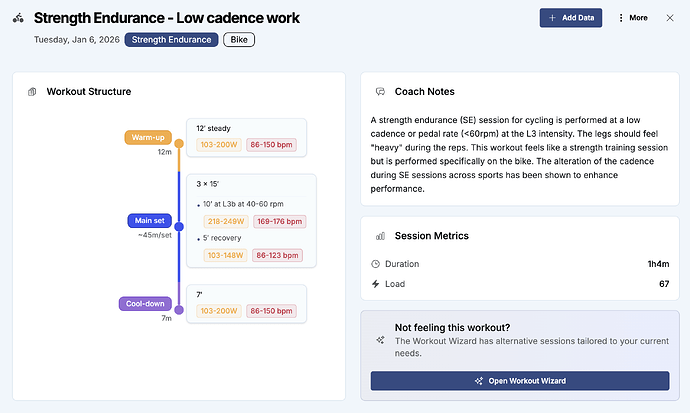This screenshot has height=413, width=690.
Task: Select the Cool-down stage label
Action: point(148,303)
